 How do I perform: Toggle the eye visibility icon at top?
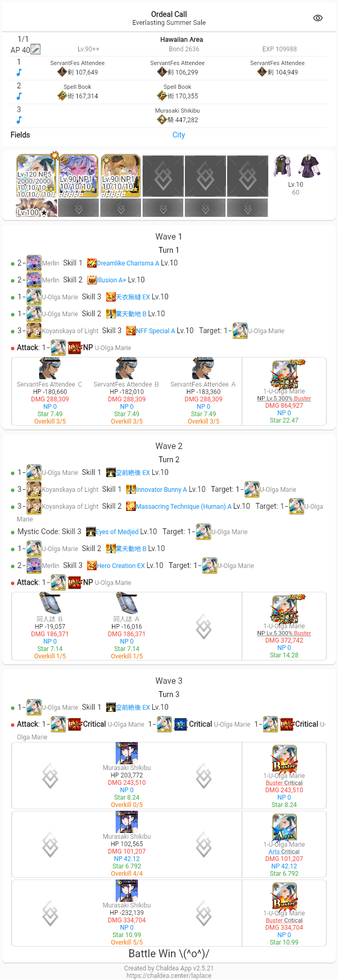coord(318,18)
